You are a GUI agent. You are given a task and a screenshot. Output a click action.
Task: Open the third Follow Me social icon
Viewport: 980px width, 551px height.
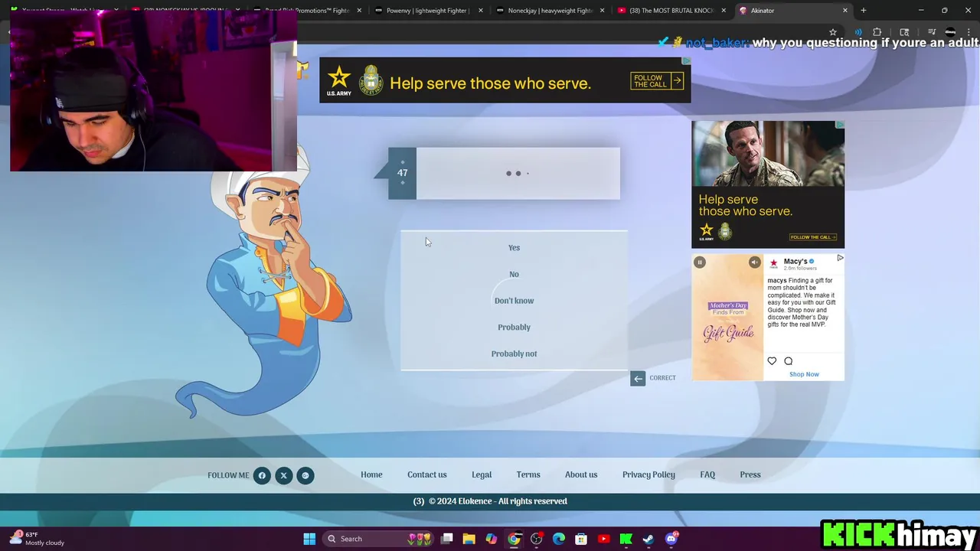[x=305, y=475]
